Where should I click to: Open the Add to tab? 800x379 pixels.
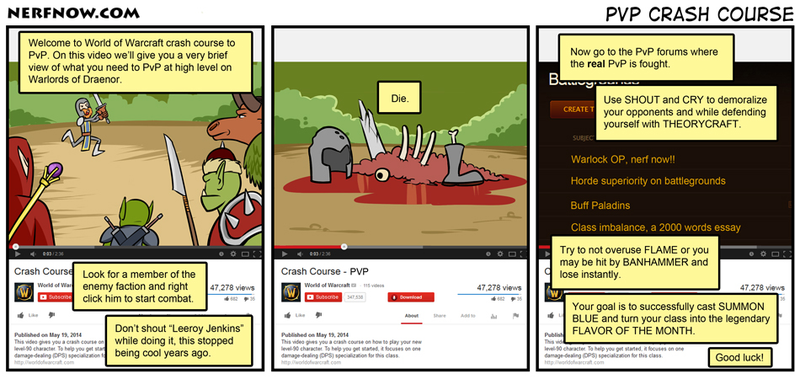pyautogui.click(x=468, y=316)
